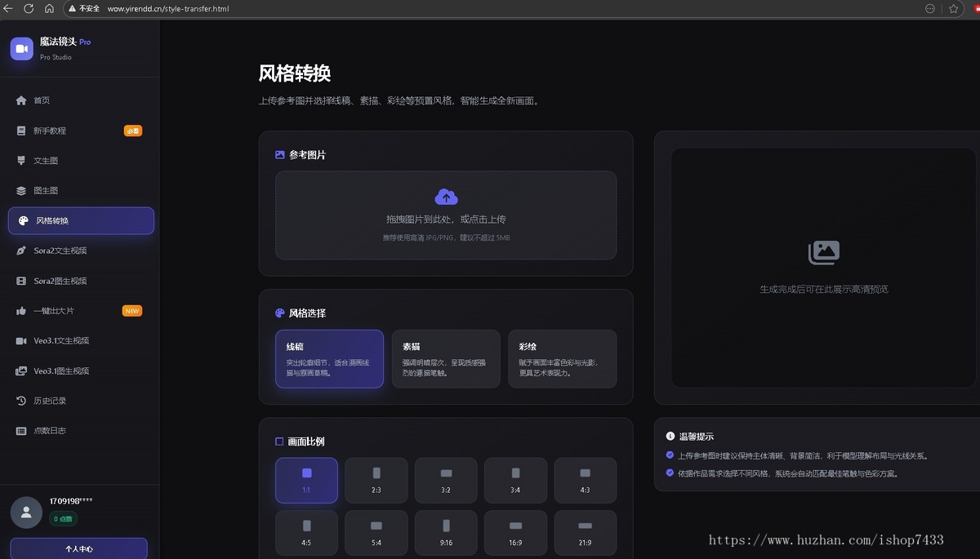This screenshot has width=980, height=559.
Task: Choose the 21:9 aspect ratio
Action: click(x=585, y=533)
